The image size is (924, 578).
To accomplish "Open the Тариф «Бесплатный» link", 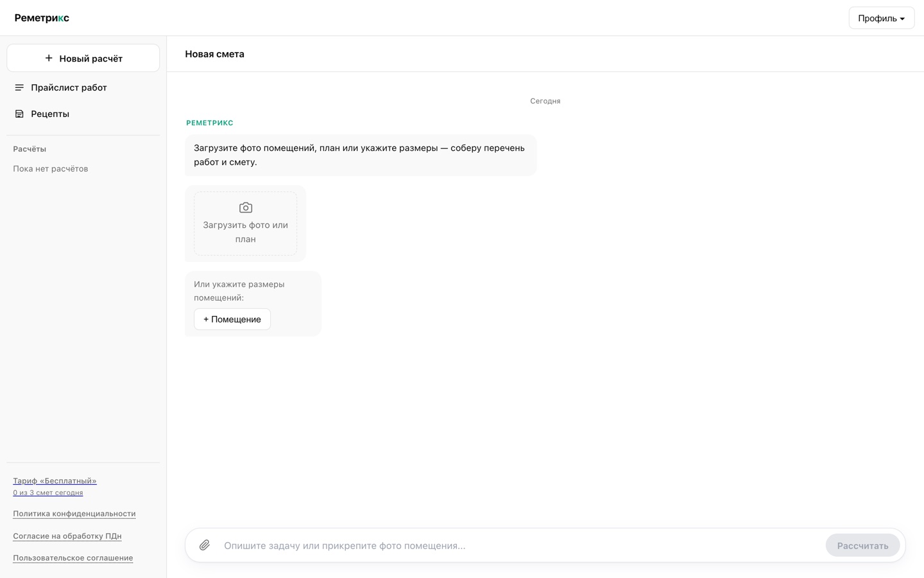I will 55,480.
